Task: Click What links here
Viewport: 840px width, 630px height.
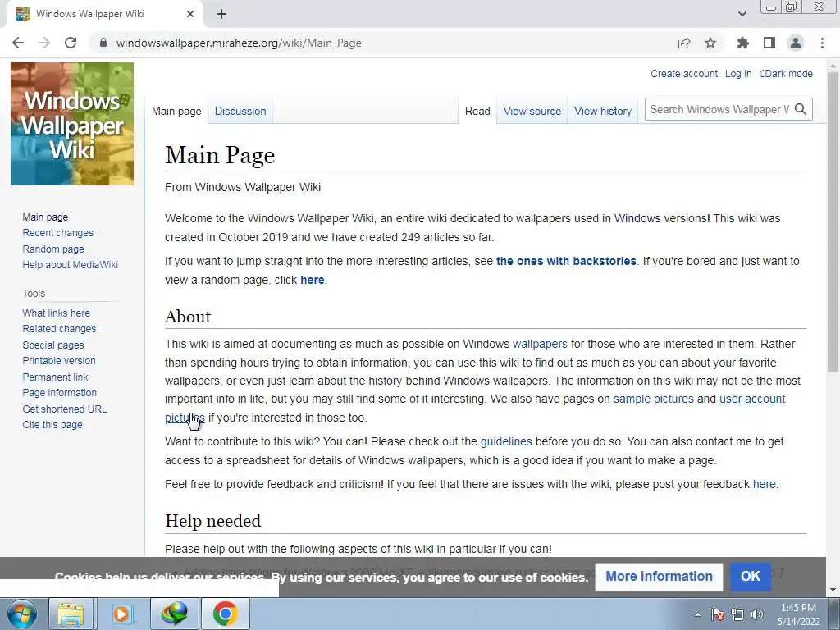Action: (57, 313)
